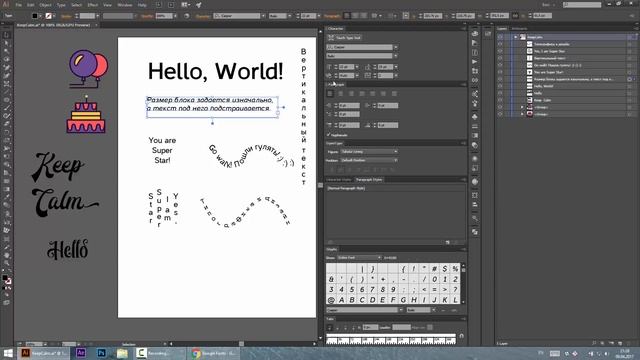
Task: Justify all lines in Paragraph panel
Action: point(394,94)
